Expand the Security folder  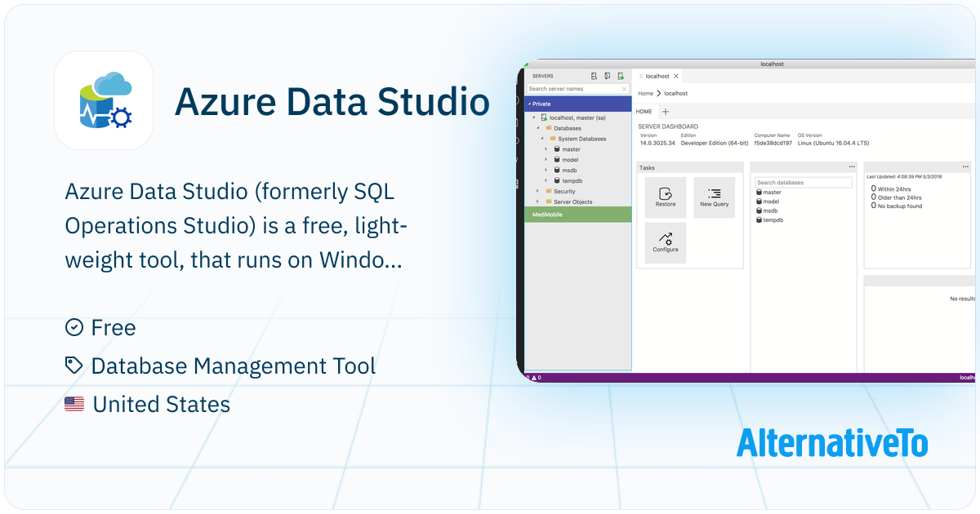538,191
